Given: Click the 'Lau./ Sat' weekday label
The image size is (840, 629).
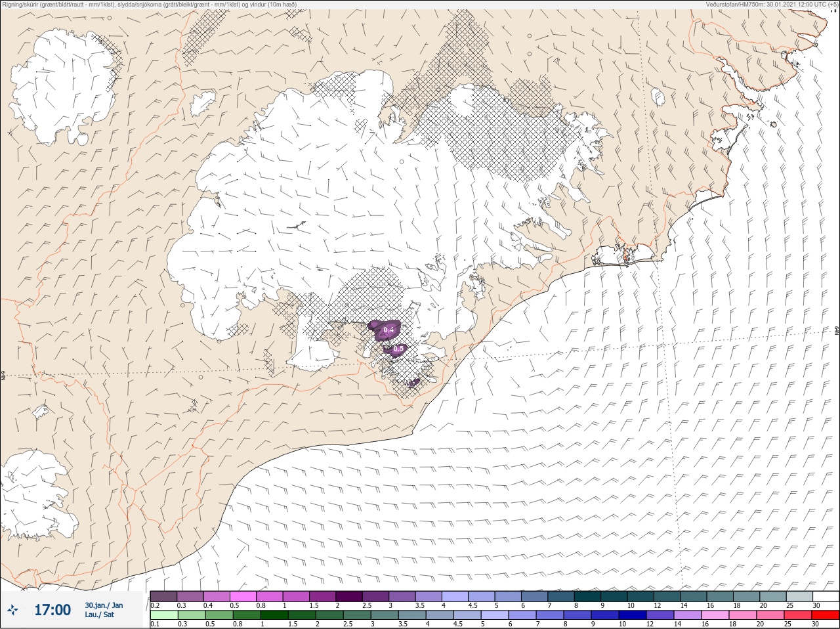Looking at the screenshot, I should pos(100,615).
